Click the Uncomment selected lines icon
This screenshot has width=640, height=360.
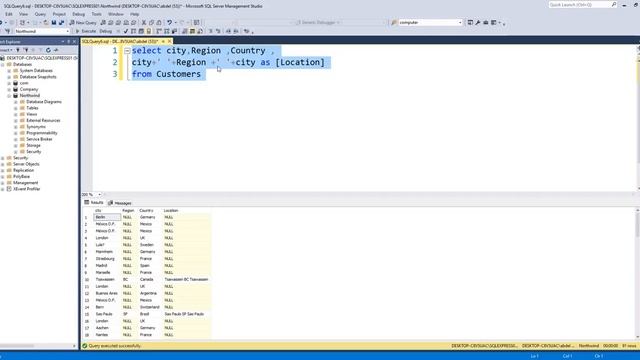[218, 31]
